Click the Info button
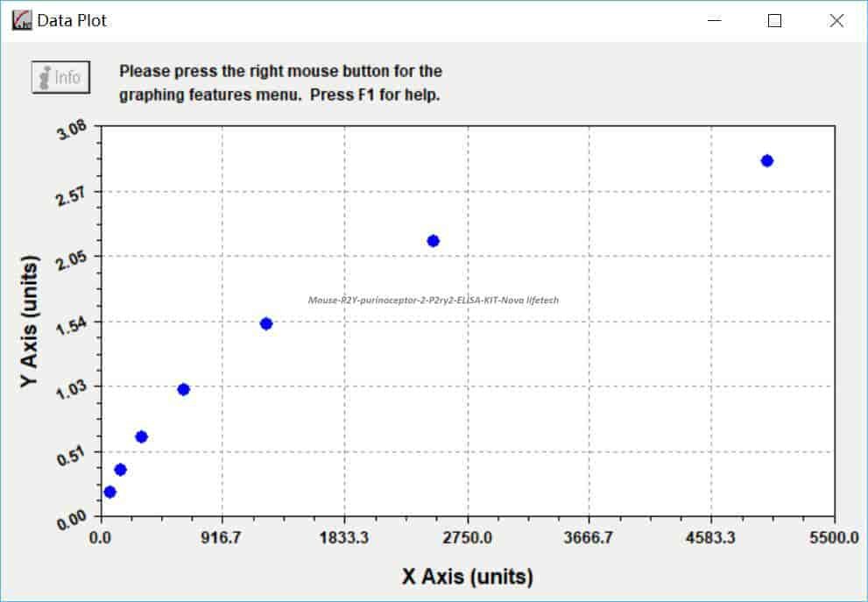Image resolution: width=868 pixels, height=602 pixels. (x=61, y=77)
